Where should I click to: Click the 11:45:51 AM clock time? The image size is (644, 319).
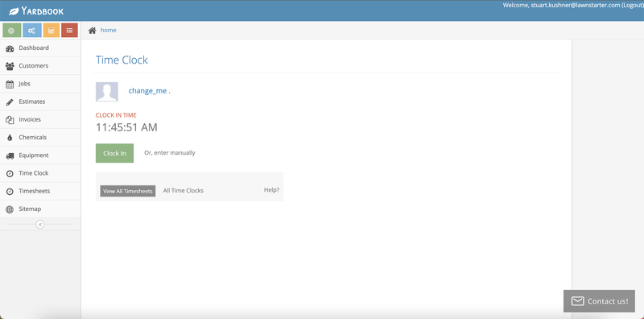(126, 127)
